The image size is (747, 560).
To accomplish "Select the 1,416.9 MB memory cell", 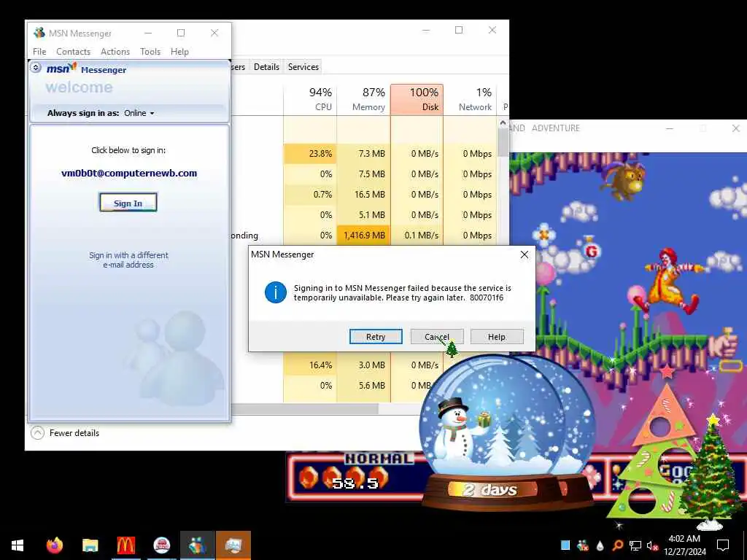I will coord(363,236).
